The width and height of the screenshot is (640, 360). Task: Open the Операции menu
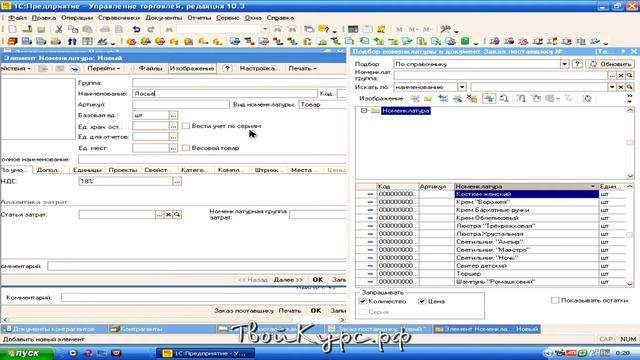click(77, 18)
